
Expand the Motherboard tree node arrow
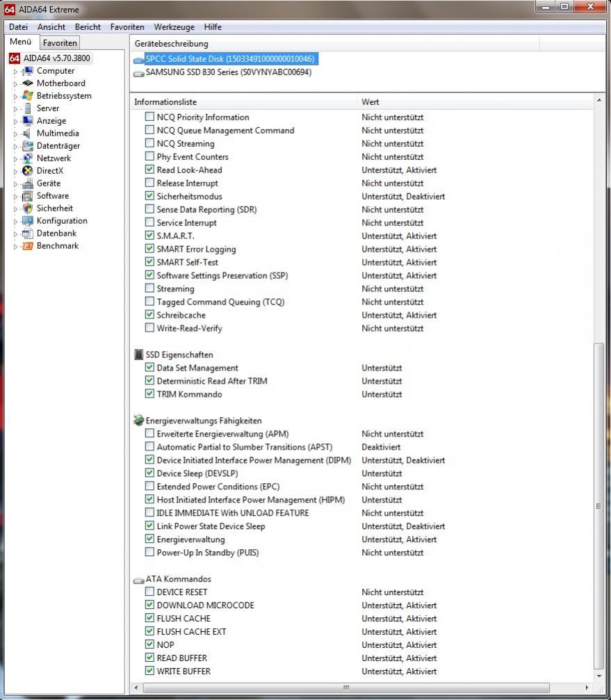(x=15, y=84)
